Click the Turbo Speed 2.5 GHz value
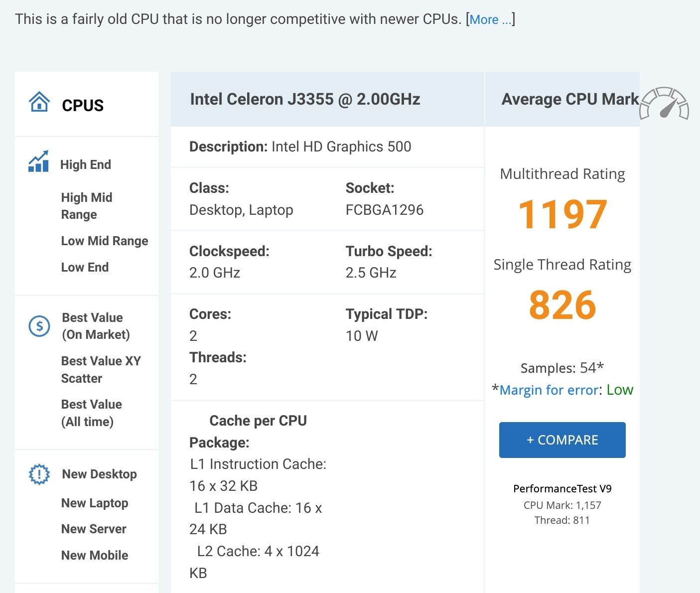Viewport: 700px width, 593px height. (x=371, y=273)
